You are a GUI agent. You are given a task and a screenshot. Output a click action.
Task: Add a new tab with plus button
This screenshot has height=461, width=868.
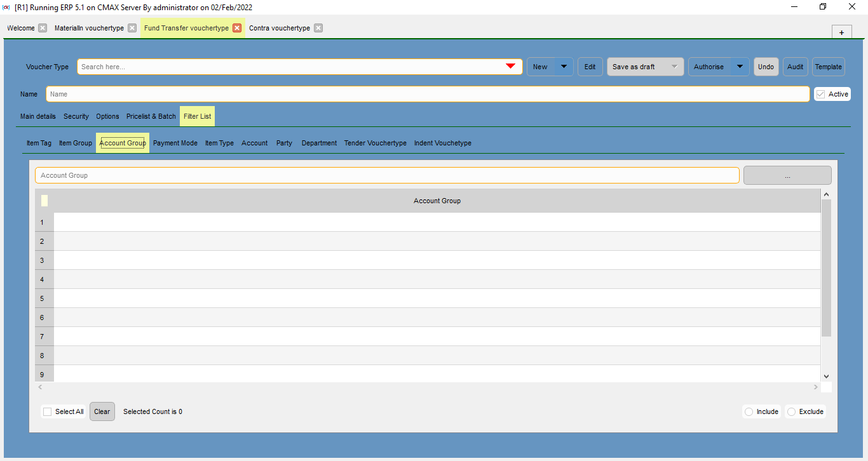pyautogui.click(x=841, y=32)
